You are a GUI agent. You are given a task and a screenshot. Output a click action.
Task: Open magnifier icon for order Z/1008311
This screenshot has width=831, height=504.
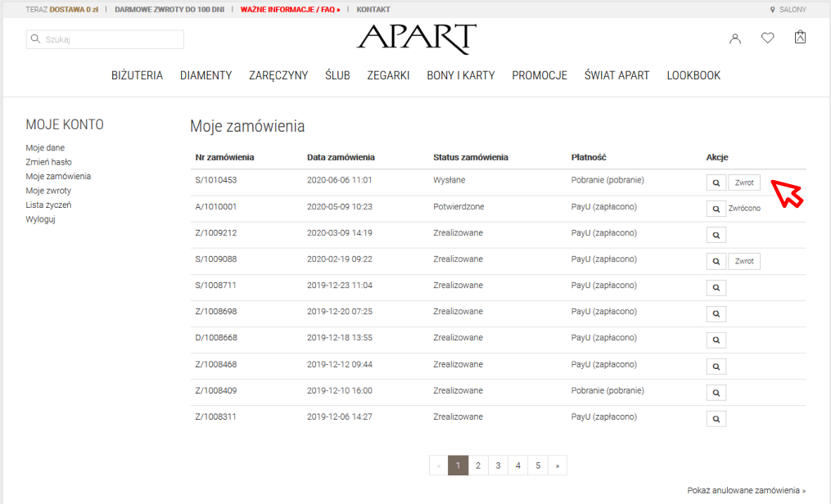click(x=716, y=419)
